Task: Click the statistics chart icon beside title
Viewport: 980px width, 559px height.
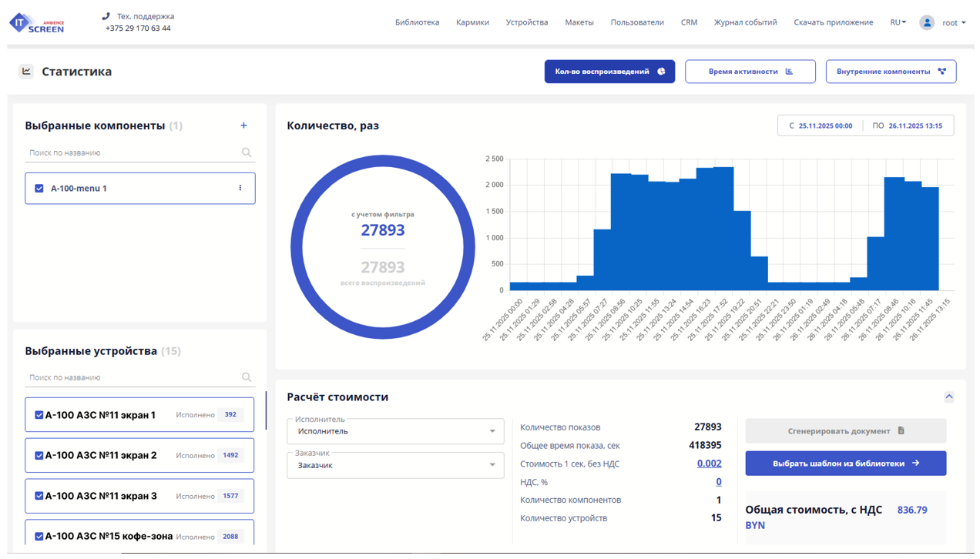Action: (x=26, y=72)
